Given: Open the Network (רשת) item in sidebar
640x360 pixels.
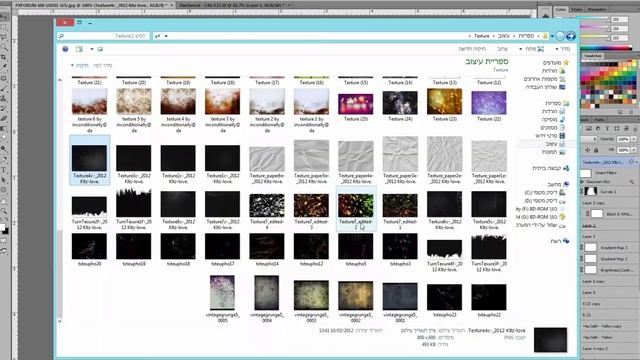Looking at the screenshot, I should (560, 241).
